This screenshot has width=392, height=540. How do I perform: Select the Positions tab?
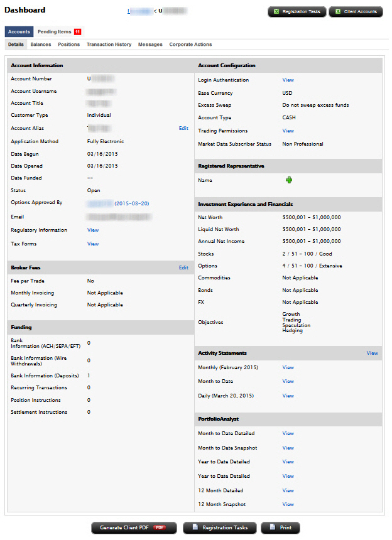pos(69,45)
